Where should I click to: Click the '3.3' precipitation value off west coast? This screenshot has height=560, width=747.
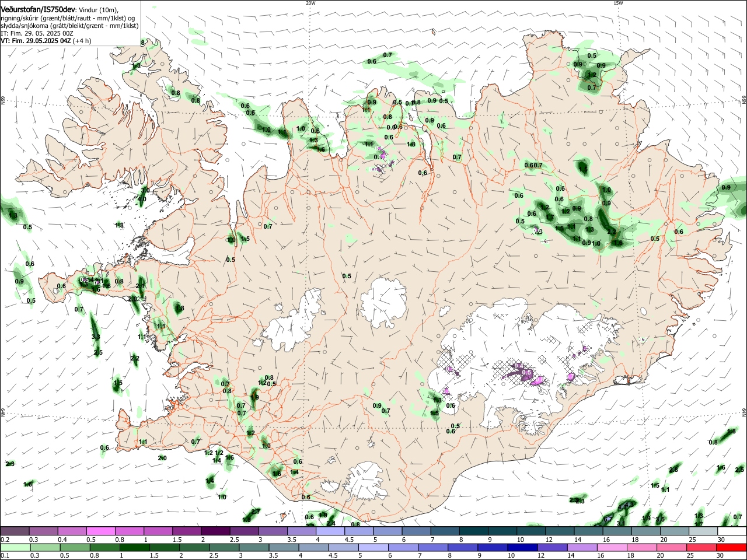[96, 337]
